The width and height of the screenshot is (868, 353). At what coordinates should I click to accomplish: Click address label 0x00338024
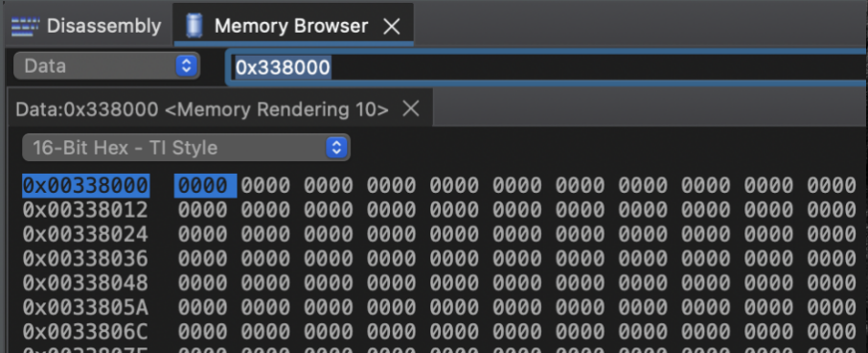pos(86,234)
